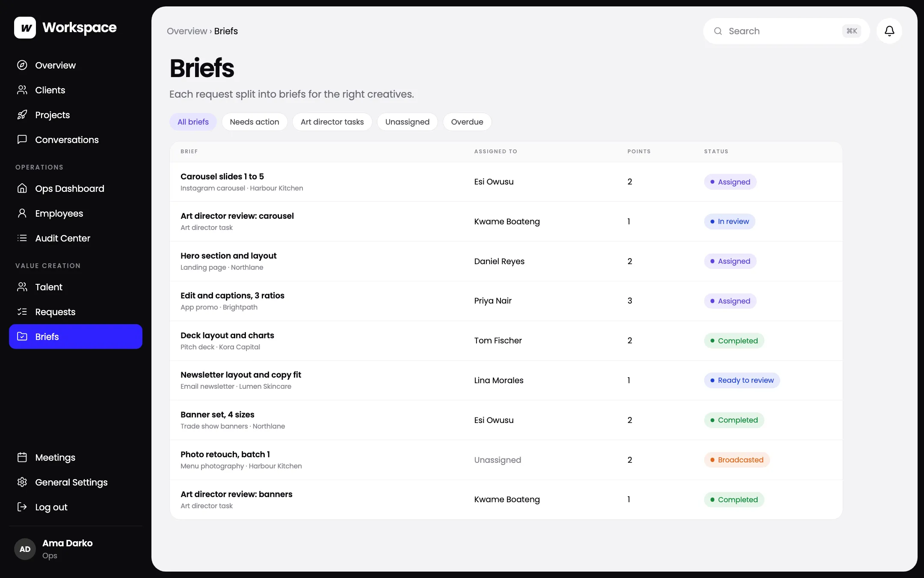Click the Meetings calendar icon

22,457
